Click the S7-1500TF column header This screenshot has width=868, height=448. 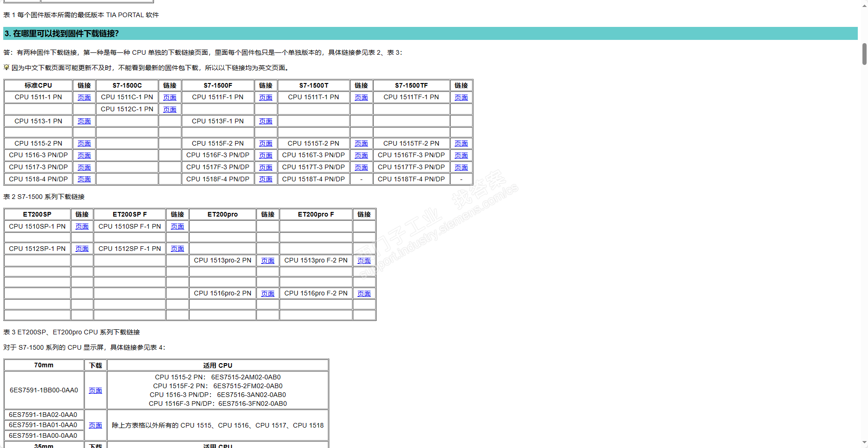(x=411, y=85)
